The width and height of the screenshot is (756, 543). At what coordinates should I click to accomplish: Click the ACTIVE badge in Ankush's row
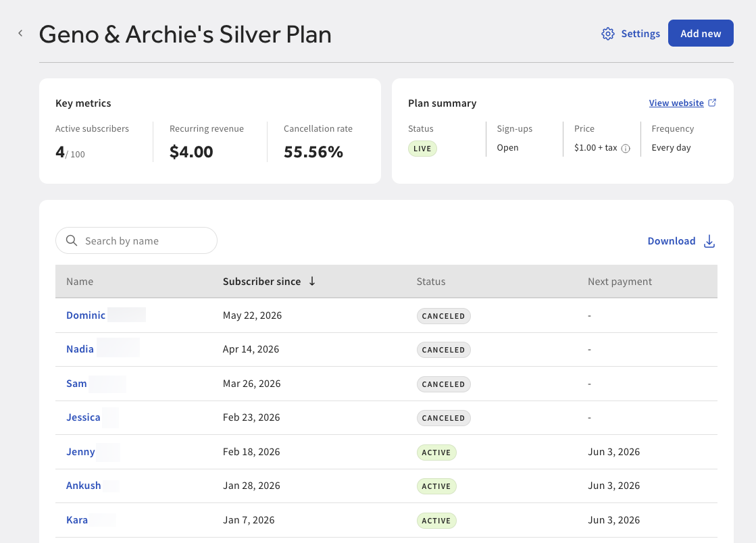click(x=436, y=486)
